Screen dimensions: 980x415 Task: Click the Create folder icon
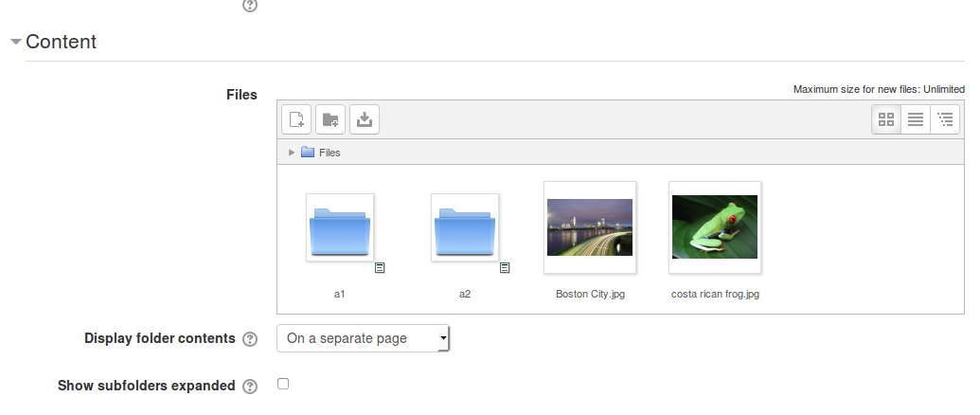(330, 119)
